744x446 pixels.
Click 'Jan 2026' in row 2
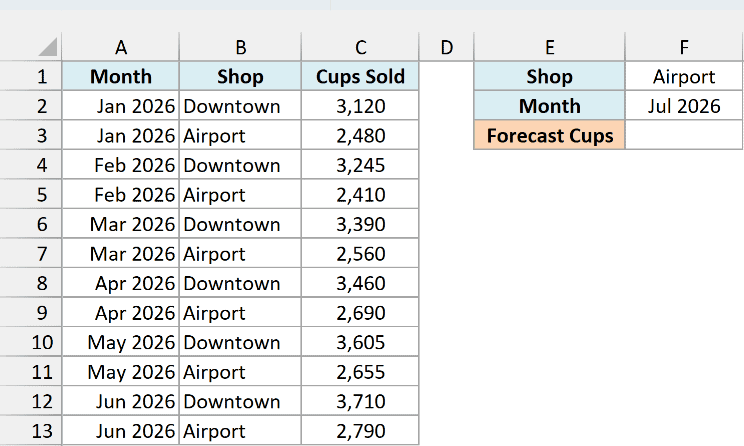click(136, 106)
